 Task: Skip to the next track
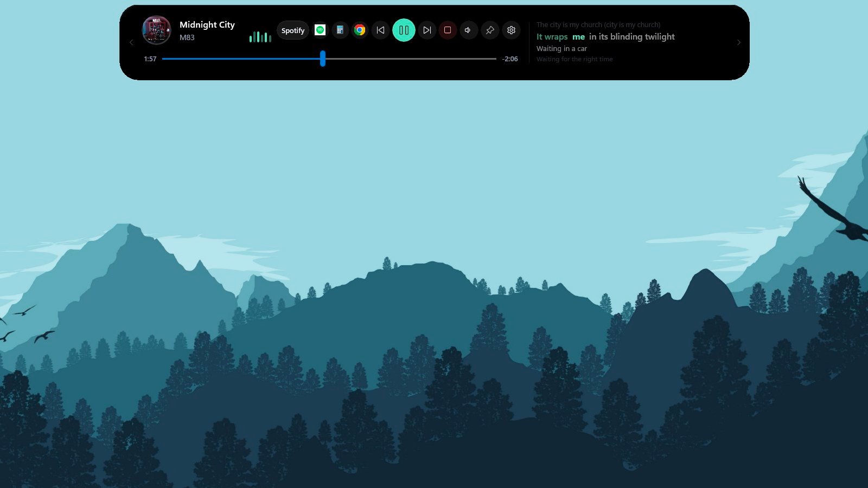point(427,30)
